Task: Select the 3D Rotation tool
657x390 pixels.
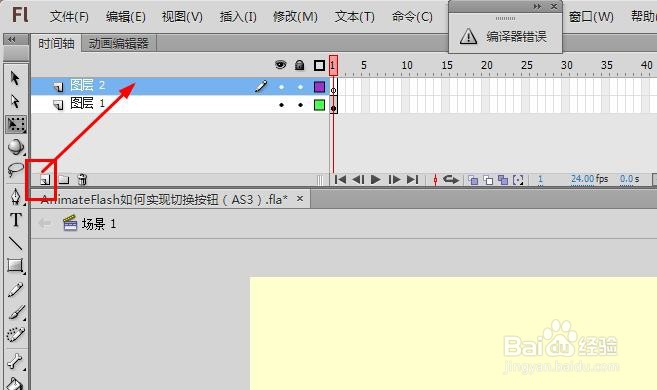Action: [16, 147]
